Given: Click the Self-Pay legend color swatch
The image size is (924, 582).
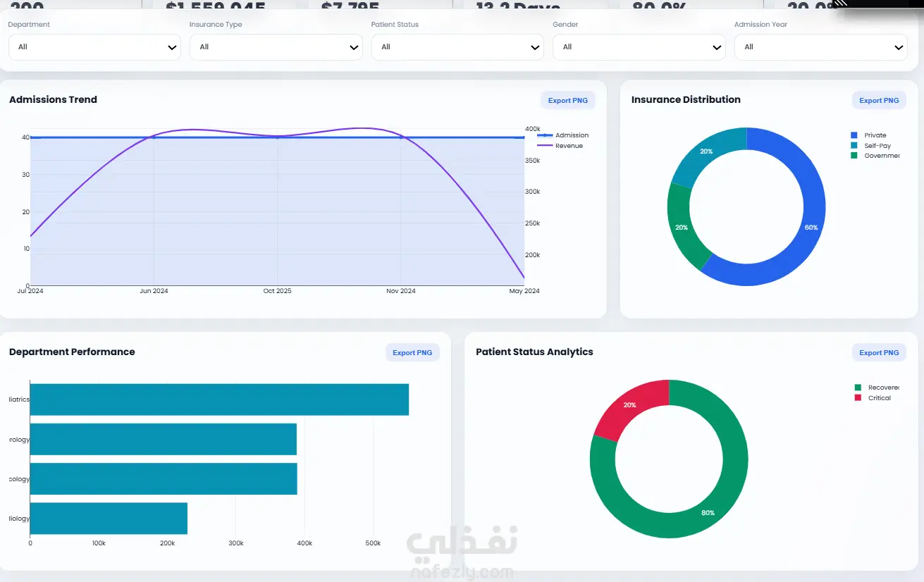Looking at the screenshot, I should point(854,146).
